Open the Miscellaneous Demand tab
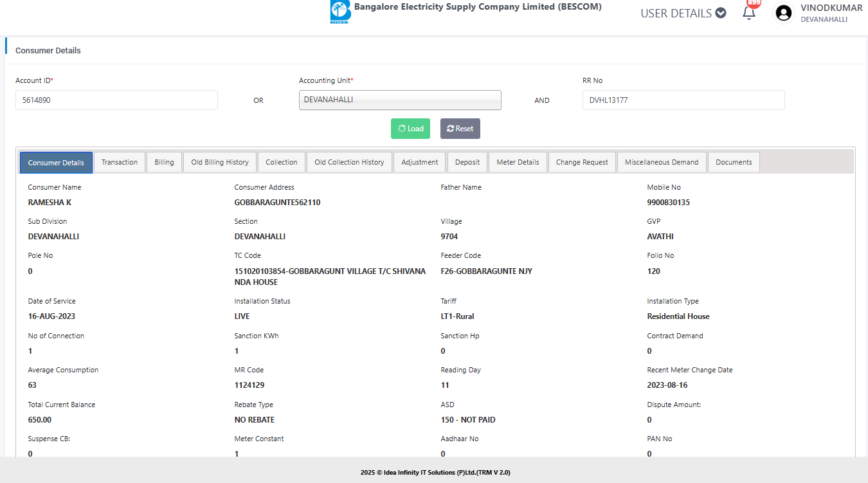This screenshot has height=483, width=868. point(662,162)
